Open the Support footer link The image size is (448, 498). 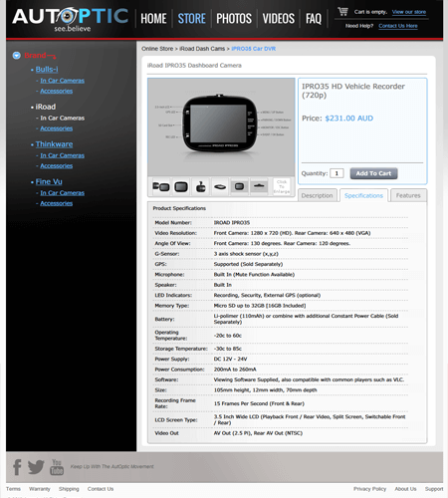434,489
